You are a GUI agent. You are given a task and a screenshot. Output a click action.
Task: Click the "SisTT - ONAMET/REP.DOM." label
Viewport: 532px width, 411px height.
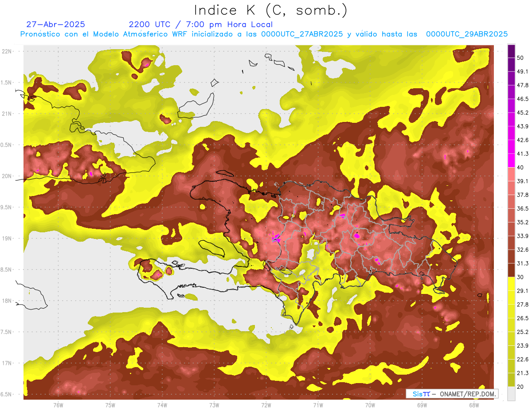[x=452, y=394]
